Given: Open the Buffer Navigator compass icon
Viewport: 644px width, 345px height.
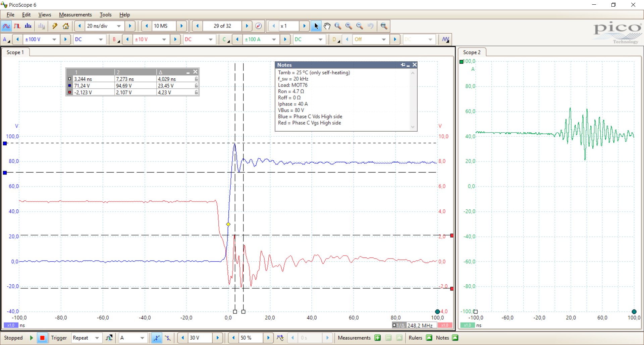Looking at the screenshot, I should [x=258, y=26].
